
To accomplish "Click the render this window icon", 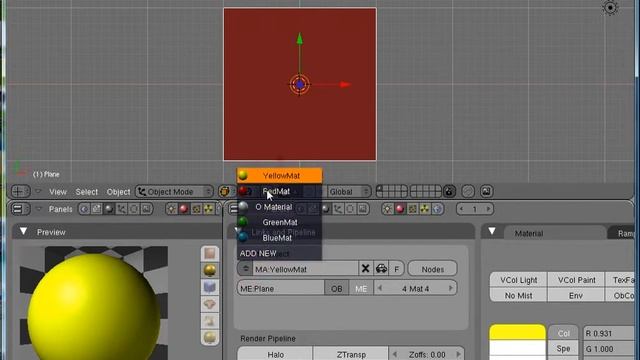I will pyautogui.click(x=486, y=191).
